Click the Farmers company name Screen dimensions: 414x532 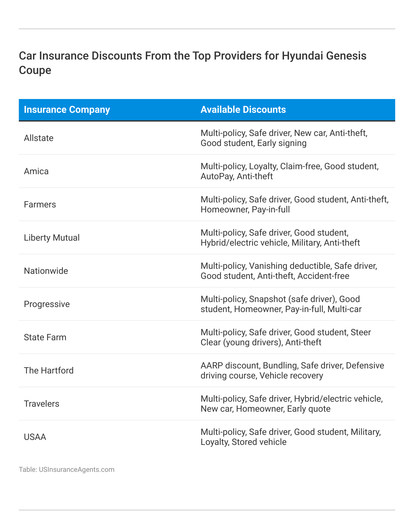click(x=40, y=205)
